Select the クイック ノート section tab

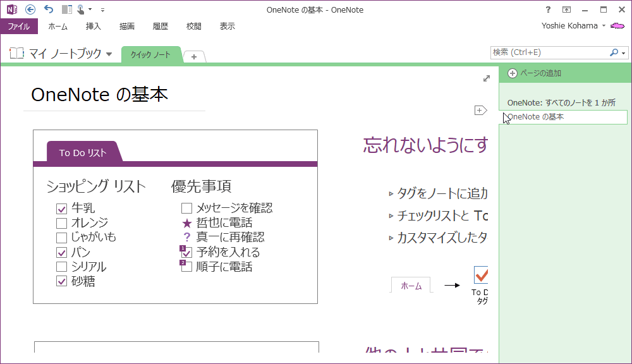point(151,54)
